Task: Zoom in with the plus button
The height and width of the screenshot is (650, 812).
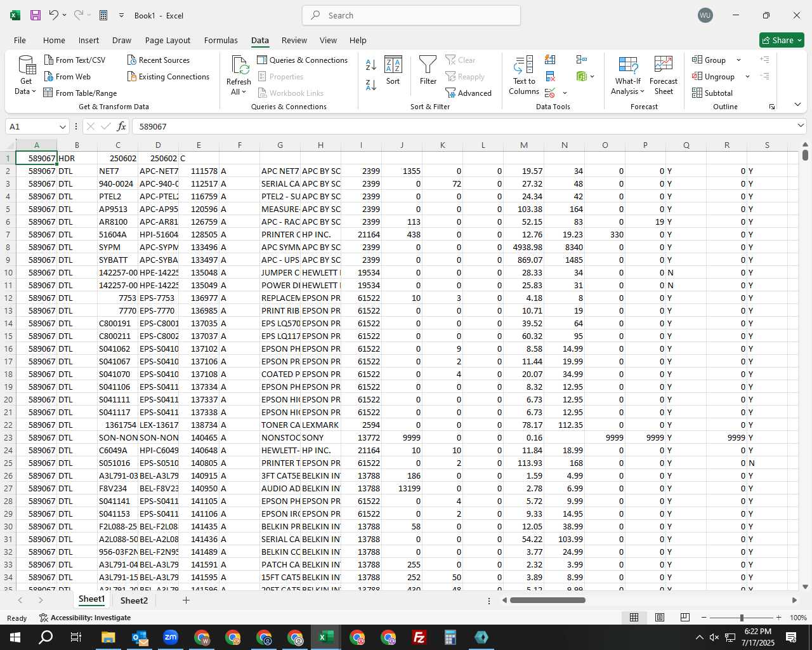Action: coord(778,618)
